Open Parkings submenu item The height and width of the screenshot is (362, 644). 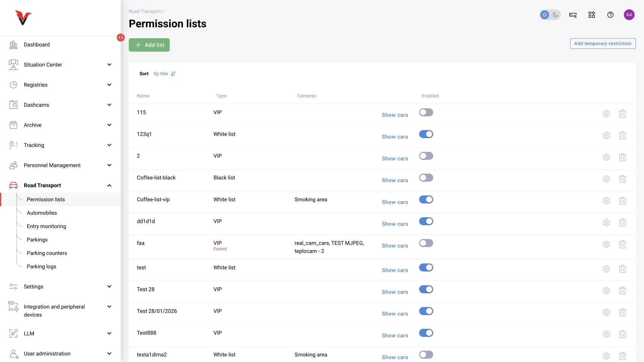pyautogui.click(x=37, y=240)
